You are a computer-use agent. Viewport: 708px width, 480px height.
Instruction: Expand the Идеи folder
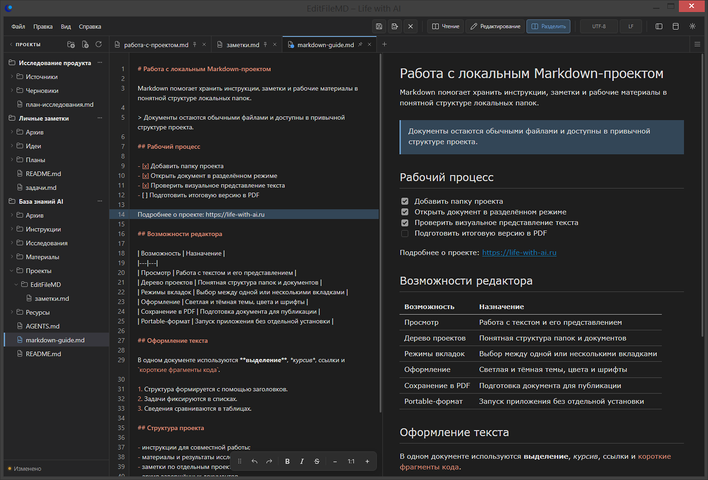click(12, 146)
